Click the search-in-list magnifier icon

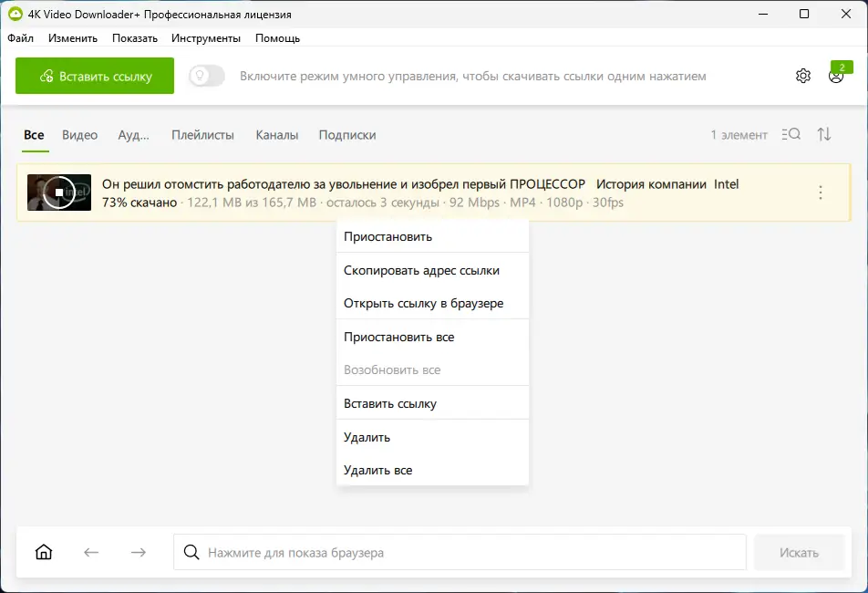click(790, 134)
